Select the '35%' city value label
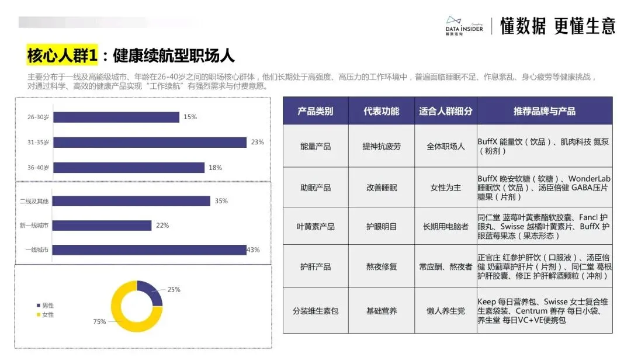This screenshot has width=631, height=364. pos(221,201)
